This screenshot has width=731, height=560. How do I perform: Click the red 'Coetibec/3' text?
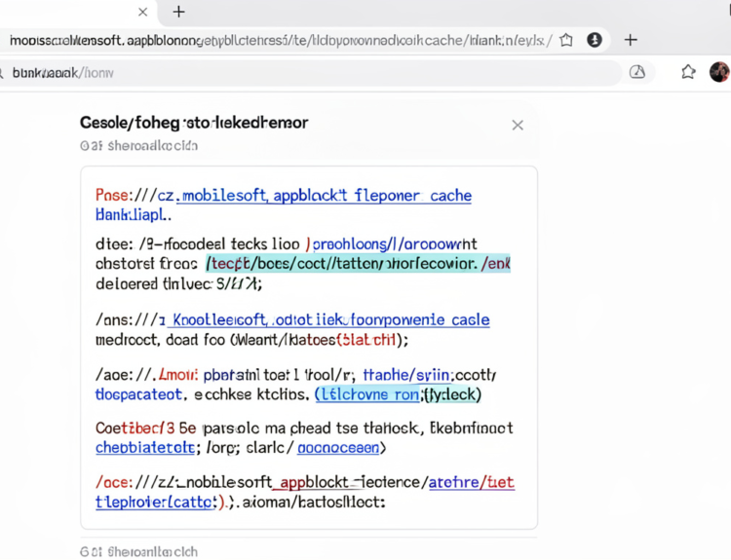pyautogui.click(x=135, y=428)
